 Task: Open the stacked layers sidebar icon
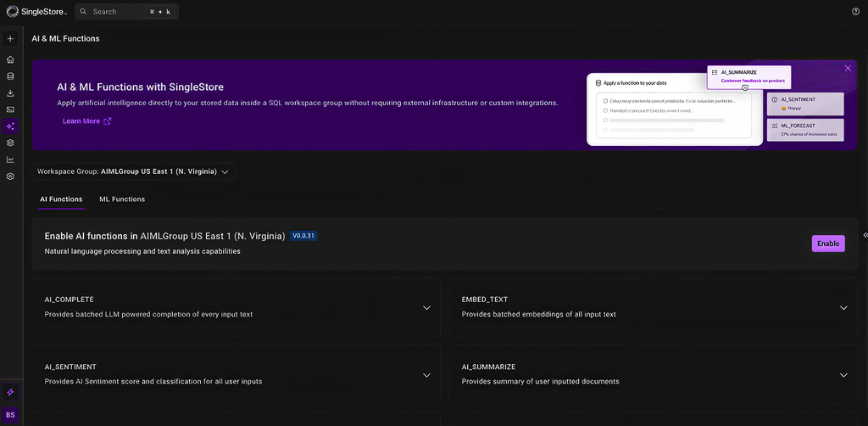[10, 143]
